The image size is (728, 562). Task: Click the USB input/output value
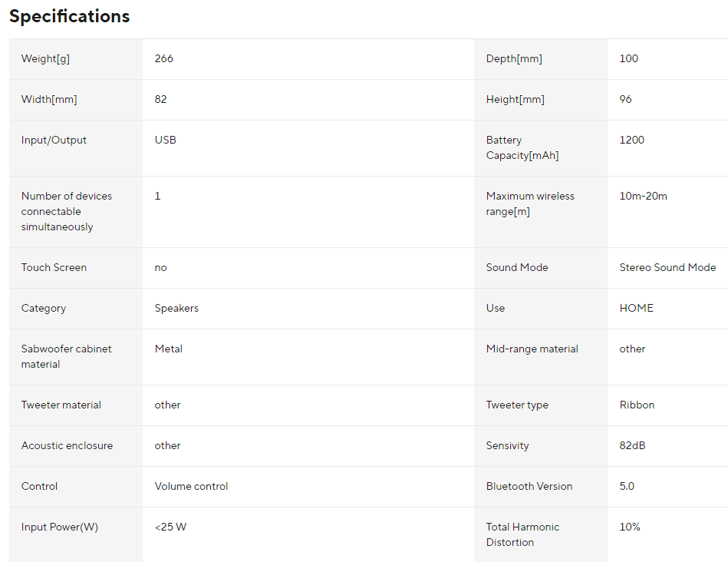coord(165,140)
